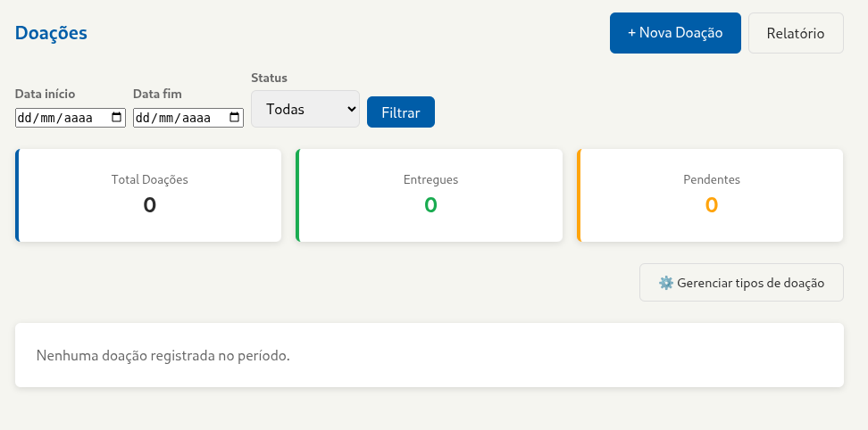Screen dimensions: 868x430
Task: Click the gear icon for Gerenciar tipos
Action: pos(666,283)
